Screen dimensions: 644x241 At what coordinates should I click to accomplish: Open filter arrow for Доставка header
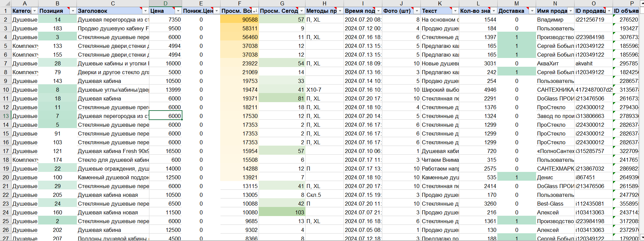tap(532, 11)
